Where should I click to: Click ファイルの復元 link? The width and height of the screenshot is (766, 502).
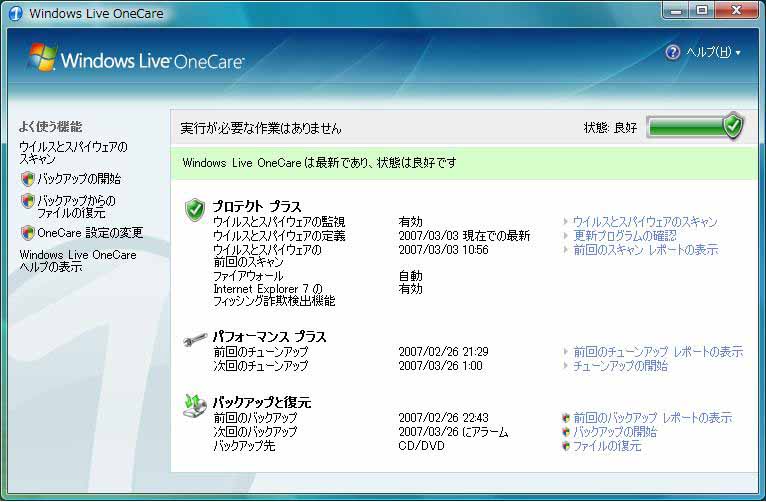(607, 446)
